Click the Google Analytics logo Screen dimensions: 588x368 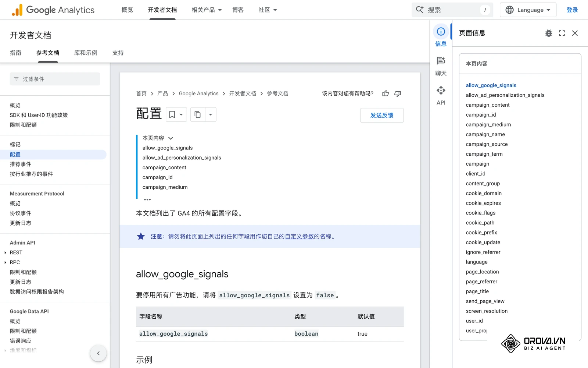[53, 10]
